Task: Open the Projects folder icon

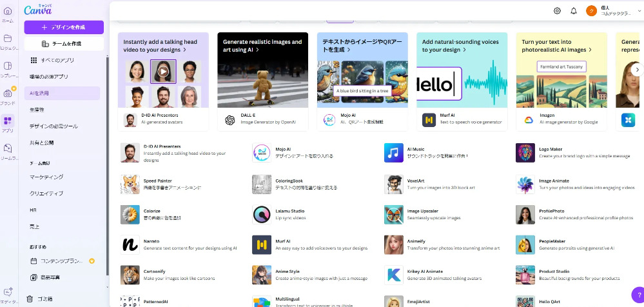Action: click(7, 39)
